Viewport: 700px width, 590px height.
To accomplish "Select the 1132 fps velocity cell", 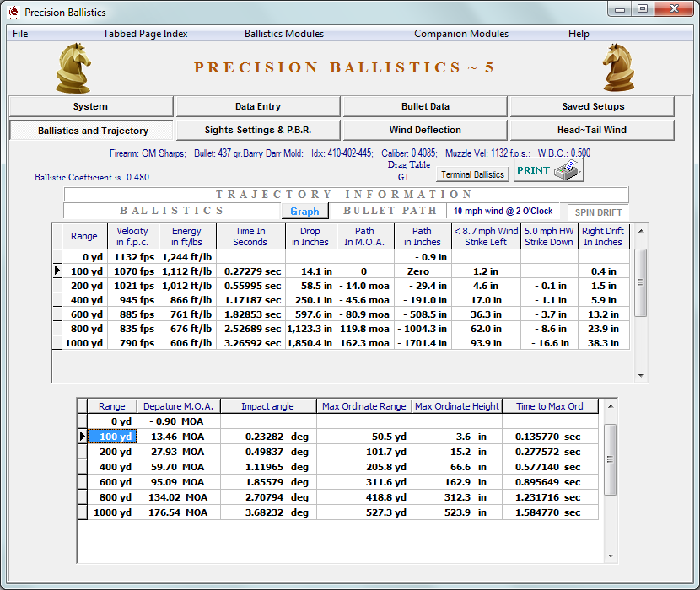I will point(133,257).
